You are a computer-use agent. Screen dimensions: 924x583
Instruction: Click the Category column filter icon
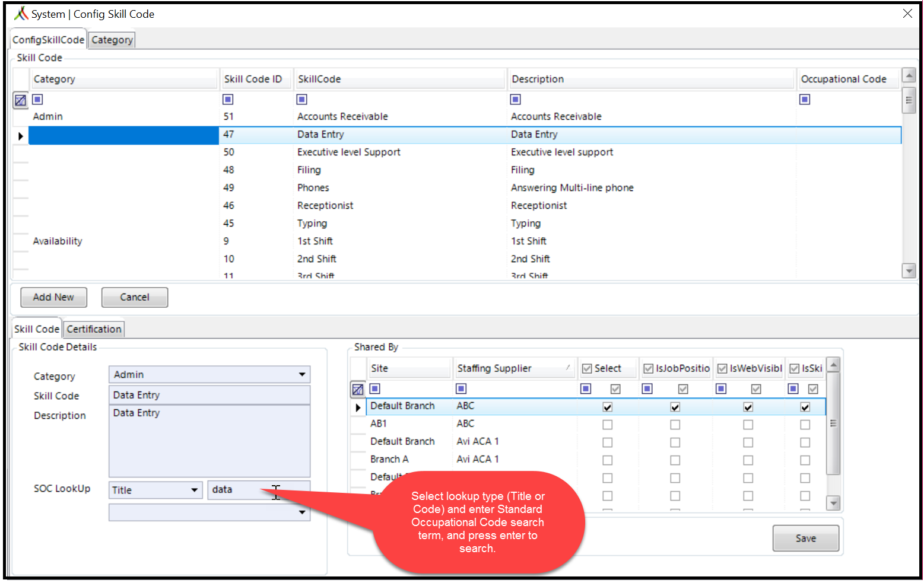[x=37, y=99]
